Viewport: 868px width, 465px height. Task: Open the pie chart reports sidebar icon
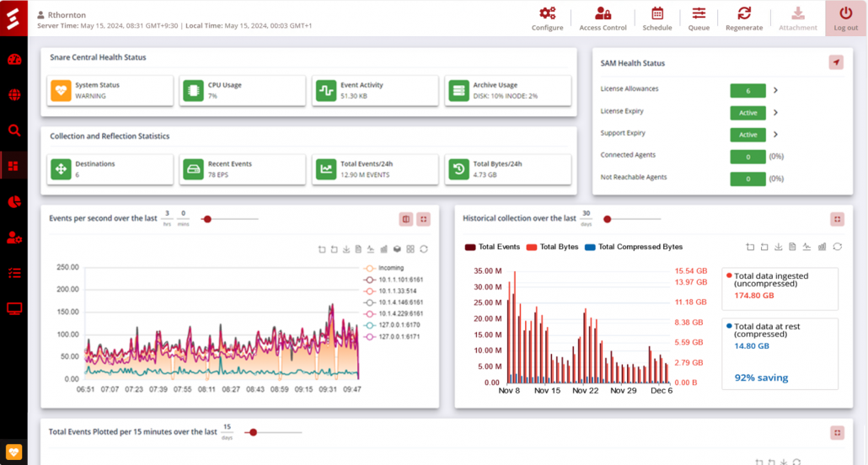(14, 201)
